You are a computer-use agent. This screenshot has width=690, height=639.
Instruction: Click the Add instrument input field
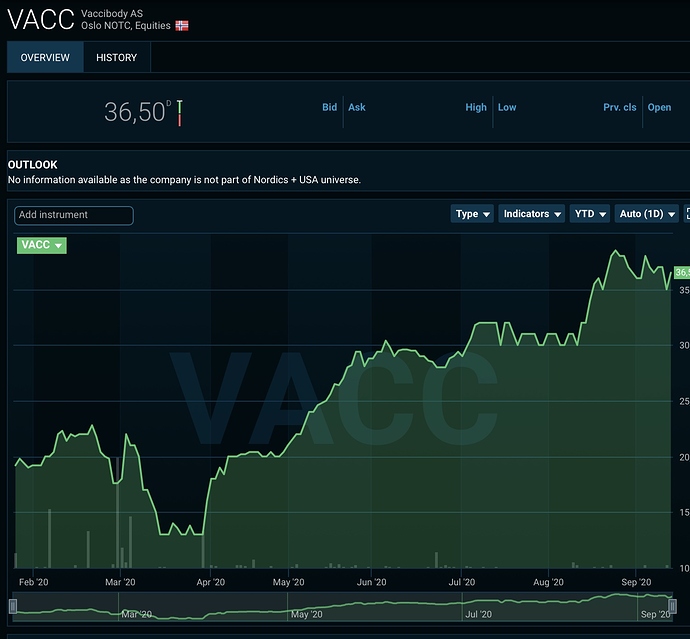point(74,215)
